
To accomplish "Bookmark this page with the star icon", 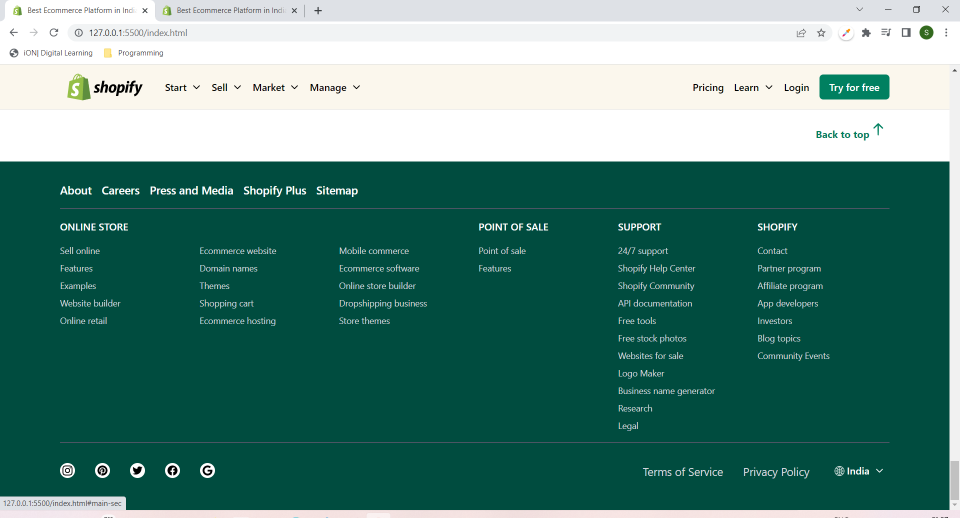I will point(821,33).
